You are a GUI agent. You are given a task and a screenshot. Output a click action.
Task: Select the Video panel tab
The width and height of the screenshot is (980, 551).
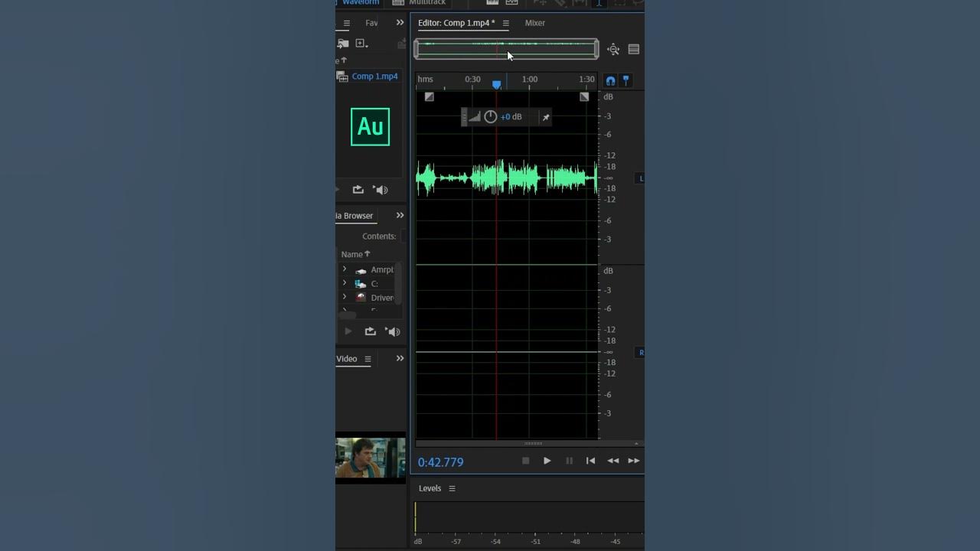point(347,359)
